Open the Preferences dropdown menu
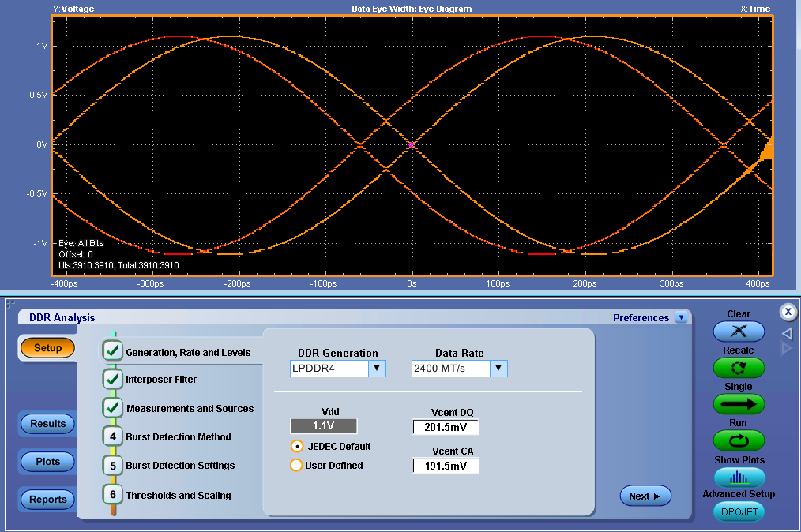Image resolution: width=801 pixels, height=532 pixels. point(682,318)
